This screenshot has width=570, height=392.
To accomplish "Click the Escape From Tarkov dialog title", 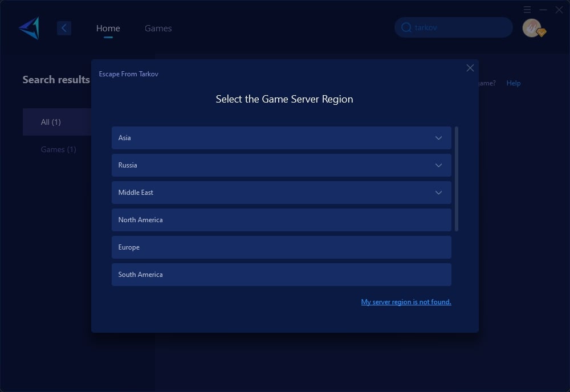I will (128, 74).
